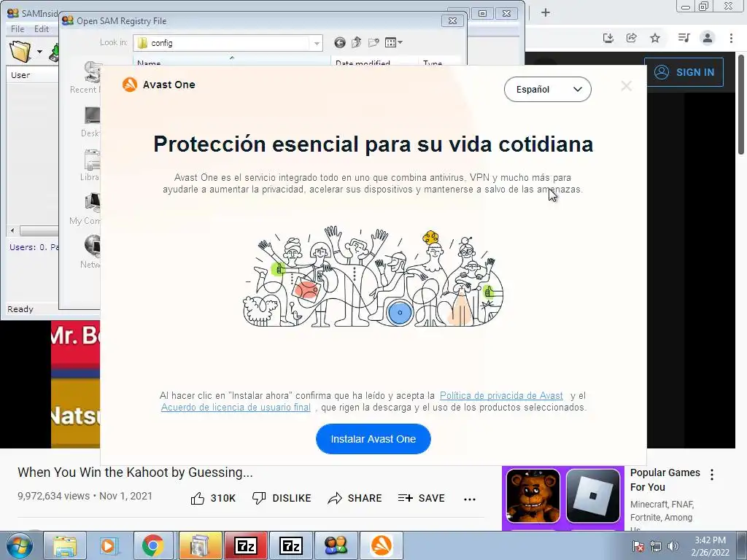
Task: Switch to Avast installer in the taskbar
Action: coord(381,545)
